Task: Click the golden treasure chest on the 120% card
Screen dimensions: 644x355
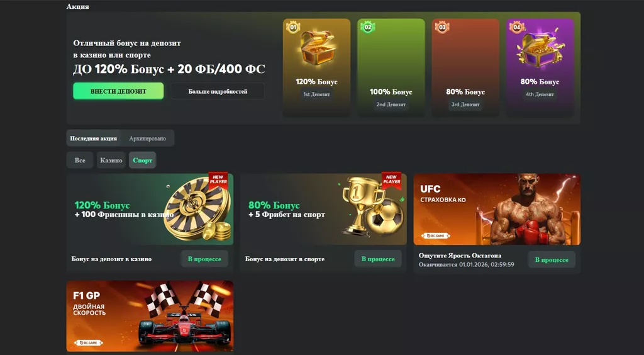Action: 317,48
